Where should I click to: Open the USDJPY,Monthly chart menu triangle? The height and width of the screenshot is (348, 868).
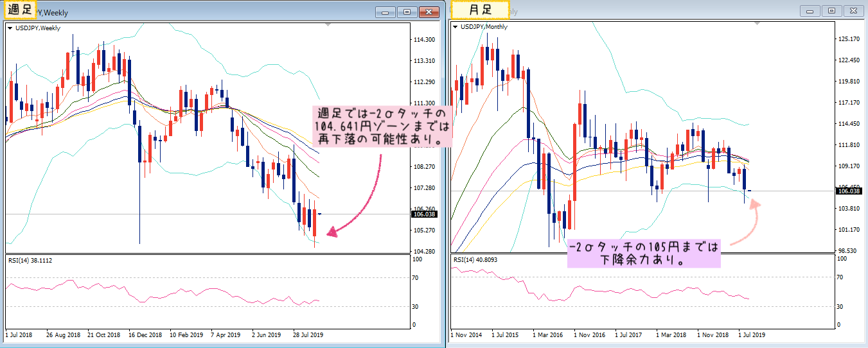coord(455,27)
